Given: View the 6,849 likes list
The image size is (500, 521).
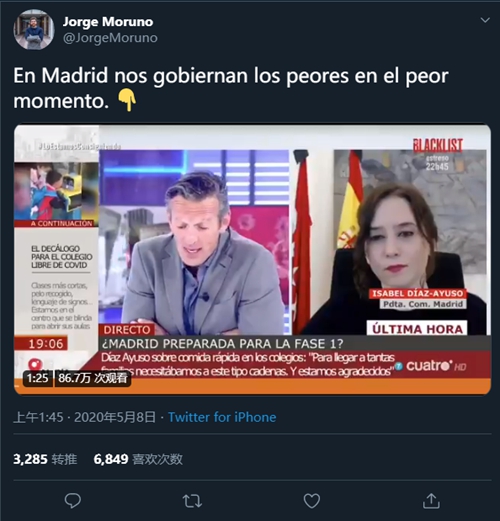Looking at the screenshot, I should 138,459.
